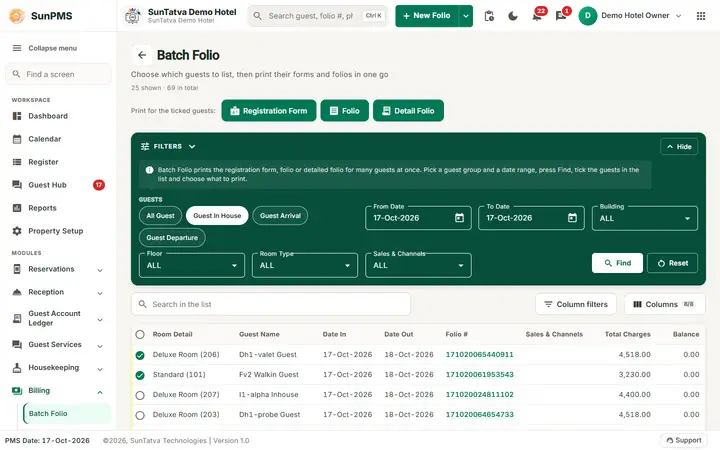Tick Deluxe Room (203) row checkbox
The width and height of the screenshot is (720, 450).
coord(140,415)
